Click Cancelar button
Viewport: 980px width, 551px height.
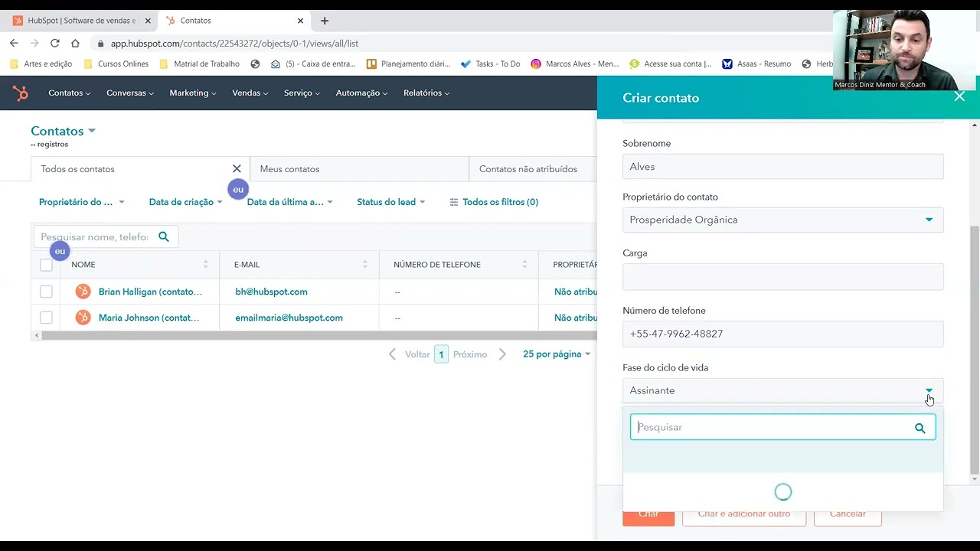848,514
